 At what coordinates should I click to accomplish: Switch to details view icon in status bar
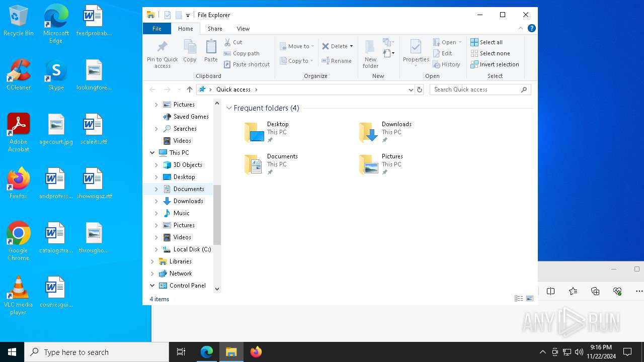pyautogui.click(x=518, y=299)
